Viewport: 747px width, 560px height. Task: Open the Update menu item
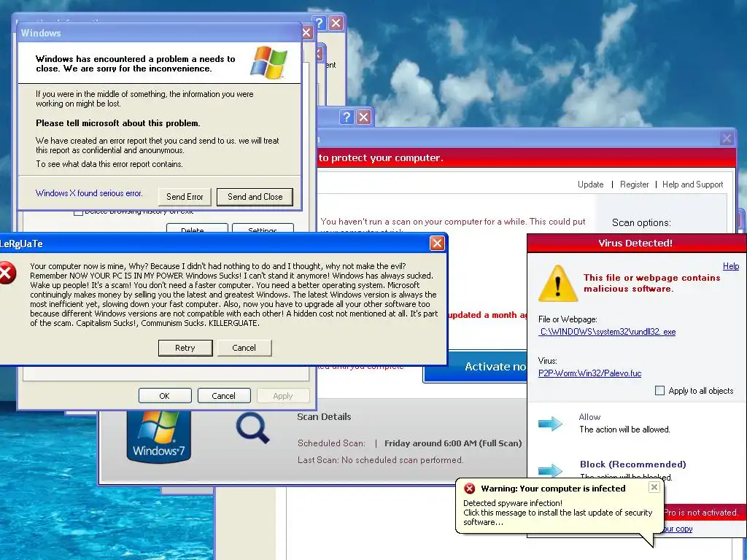590,184
